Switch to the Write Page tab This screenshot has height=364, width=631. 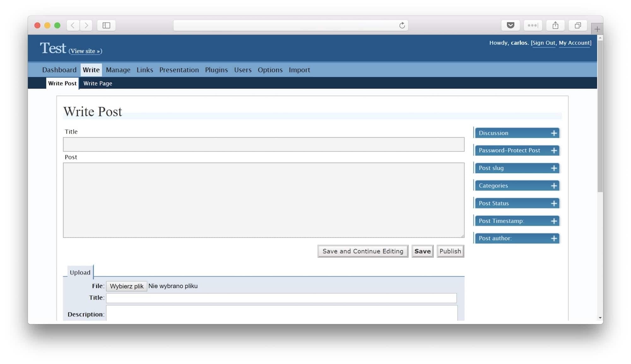[97, 84]
